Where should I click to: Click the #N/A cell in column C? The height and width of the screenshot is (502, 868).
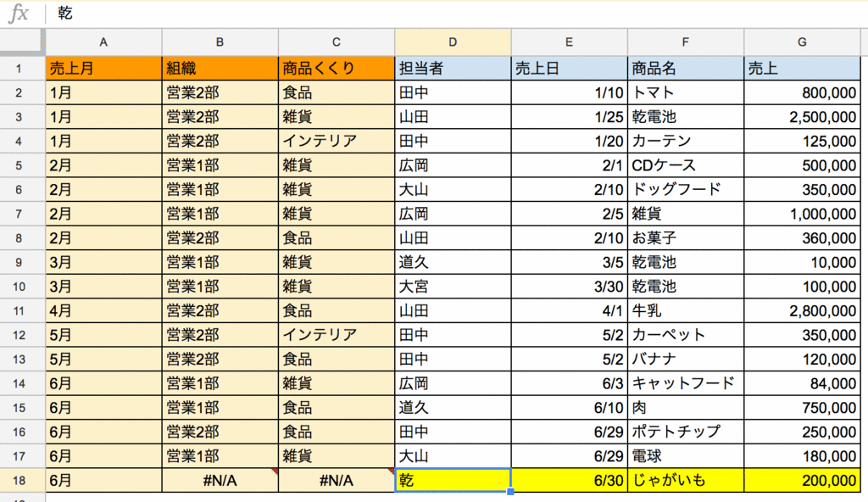[336, 480]
